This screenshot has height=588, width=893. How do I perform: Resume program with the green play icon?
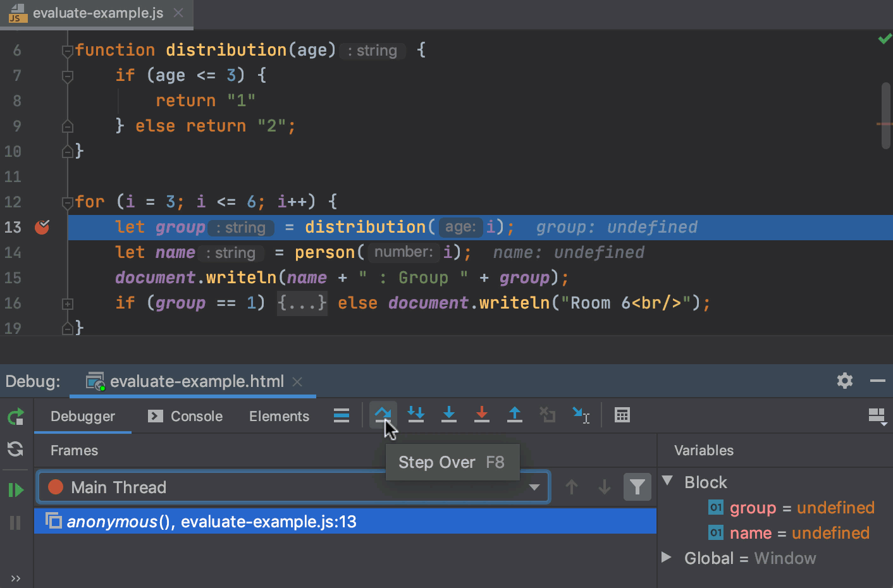[x=16, y=490]
